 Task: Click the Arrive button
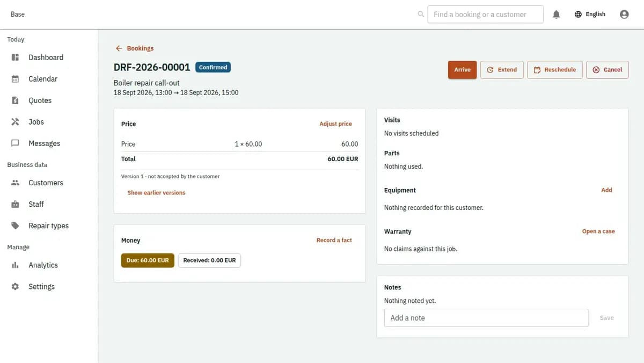coord(462,70)
